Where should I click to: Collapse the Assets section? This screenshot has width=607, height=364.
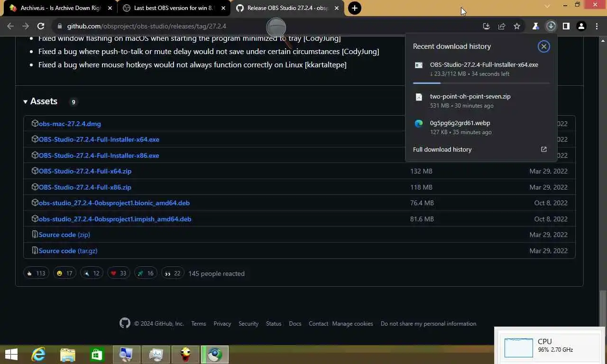click(x=40, y=101)
